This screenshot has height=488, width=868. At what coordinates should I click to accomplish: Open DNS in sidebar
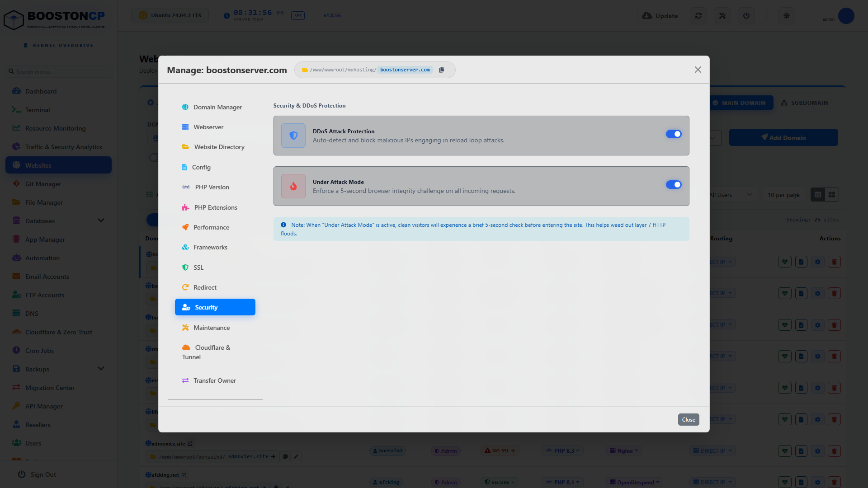pos(58,314)
